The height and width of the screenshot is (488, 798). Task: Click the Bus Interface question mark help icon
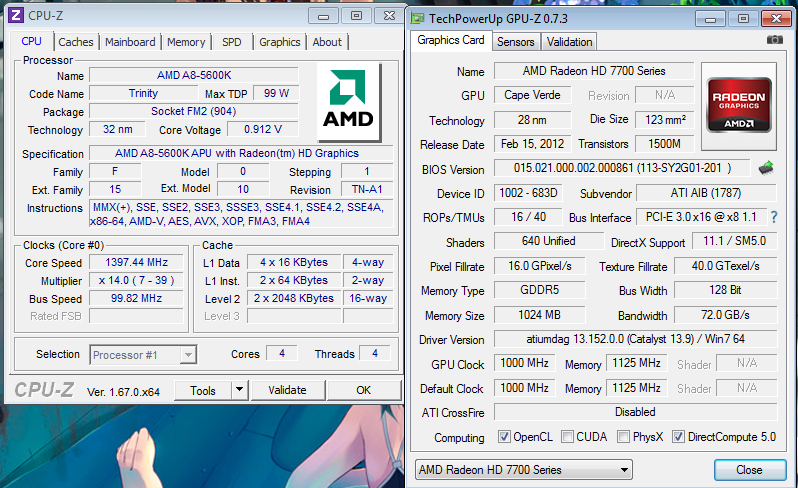pyautogui.click(x=774, y=217)
